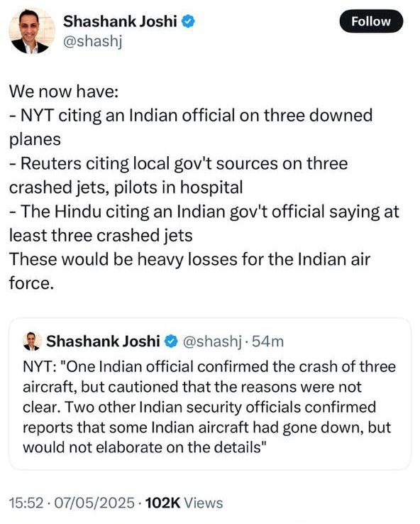Click the NYT citing an Indian official line

(x=191, y=127)
